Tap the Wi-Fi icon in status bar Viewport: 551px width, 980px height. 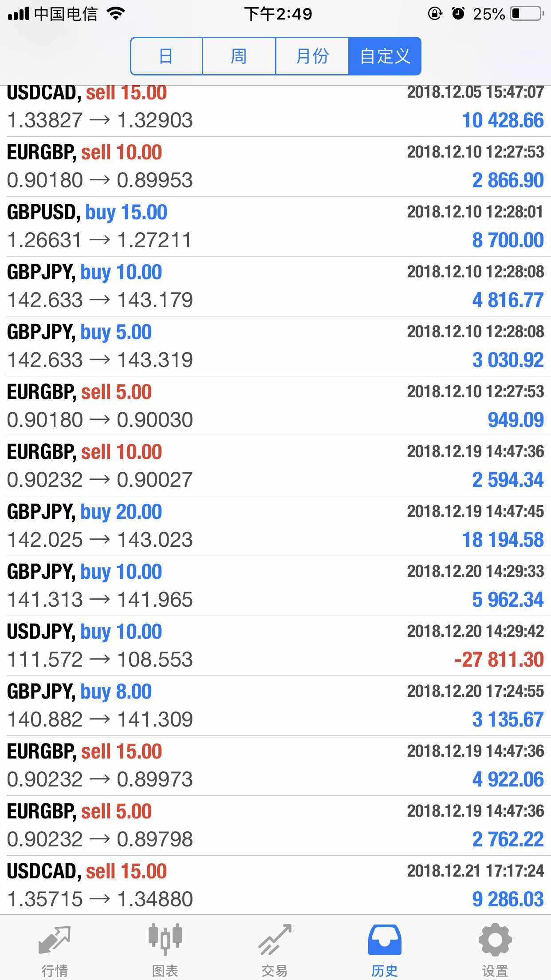[x=116, y=14]
